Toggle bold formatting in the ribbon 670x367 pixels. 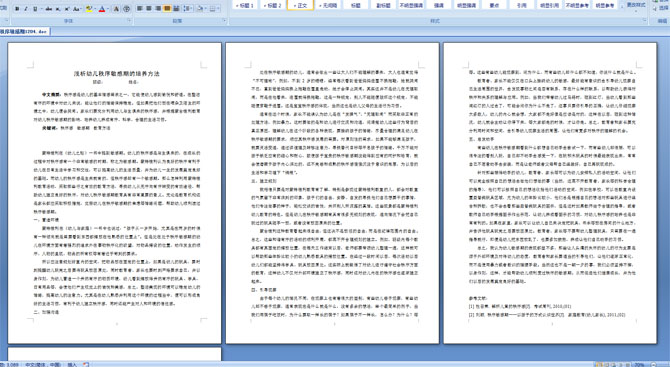tap(17, 9)
